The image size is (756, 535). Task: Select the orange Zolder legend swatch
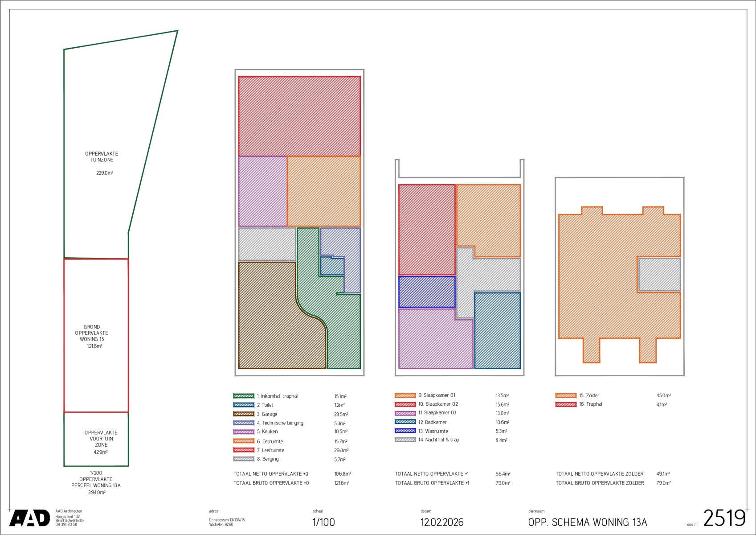566,395
